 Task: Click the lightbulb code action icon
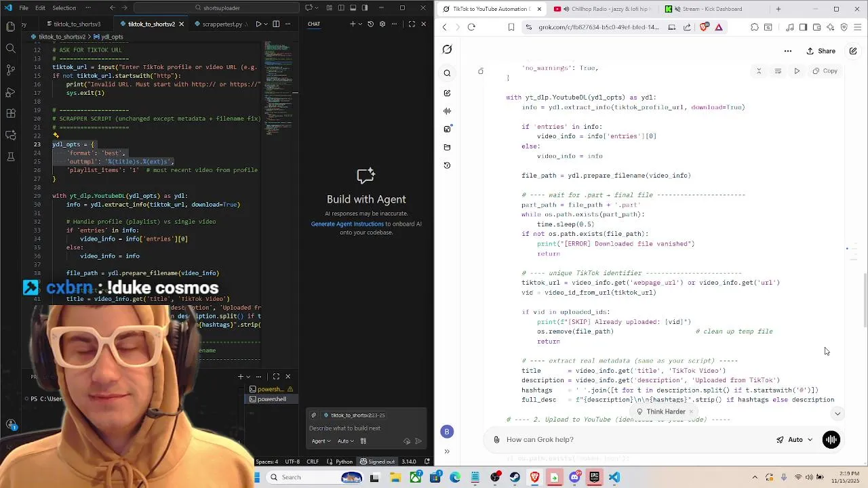[56, 136]
